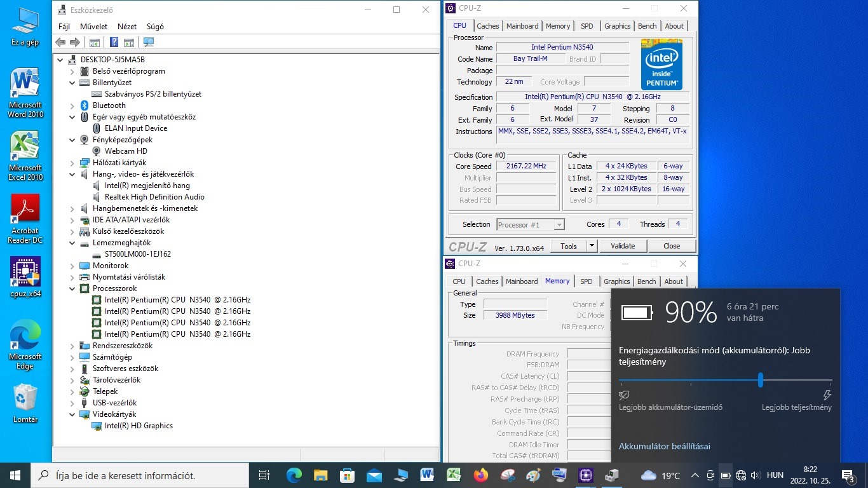Collapse the Lemezmeghajtók tree node
The height and width of the screenshot is (488, 868).
[x=72, y=243]
